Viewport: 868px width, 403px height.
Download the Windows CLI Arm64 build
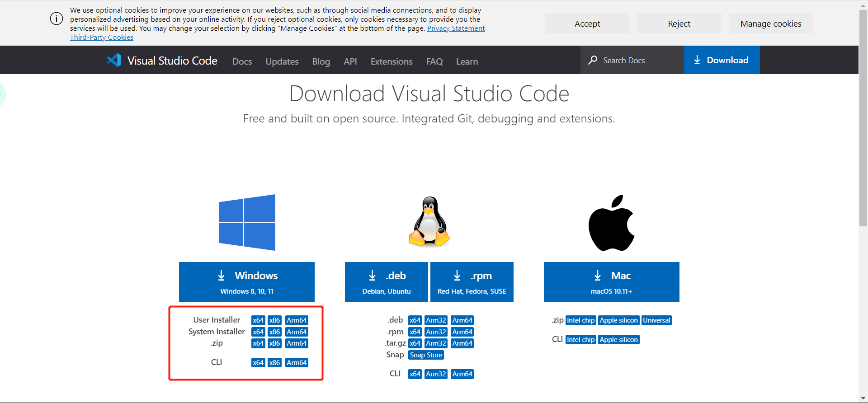[x=297, y=363]
